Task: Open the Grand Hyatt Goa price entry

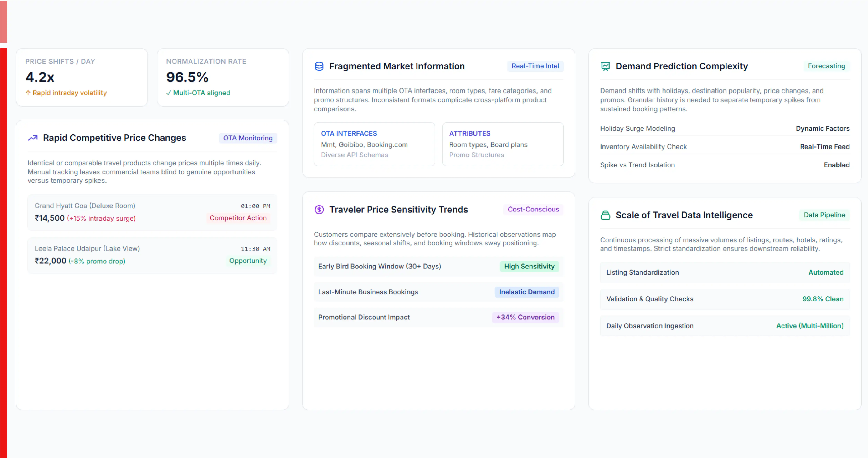Action: pos(152,212)
